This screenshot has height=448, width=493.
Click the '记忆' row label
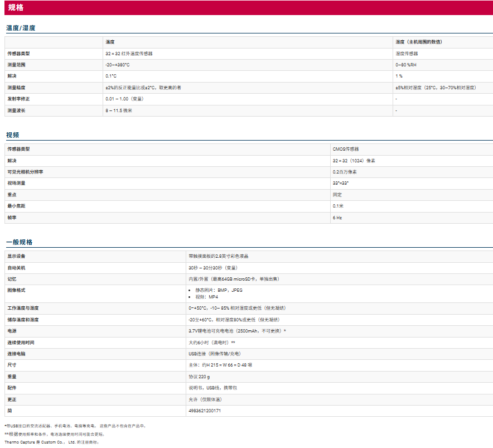(12, 279)
